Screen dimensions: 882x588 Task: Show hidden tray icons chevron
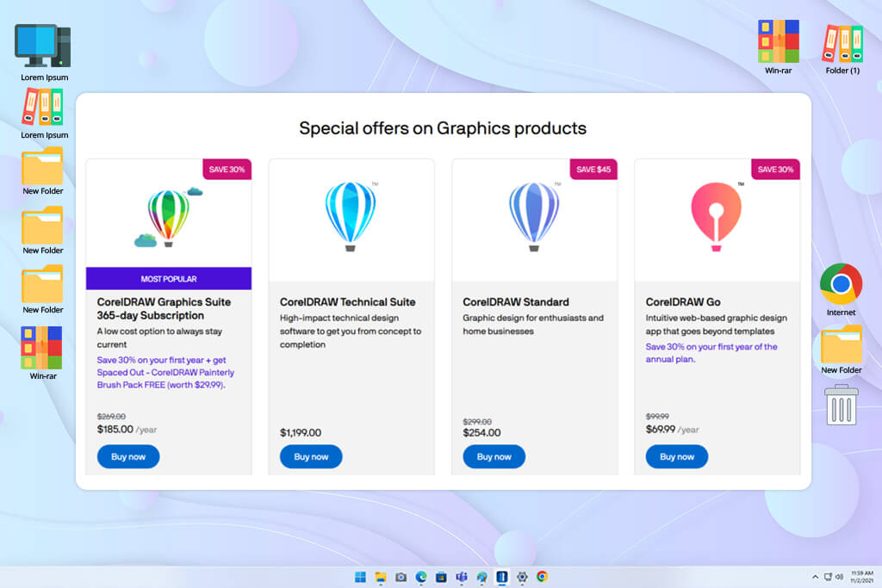[x=815, y=577]
